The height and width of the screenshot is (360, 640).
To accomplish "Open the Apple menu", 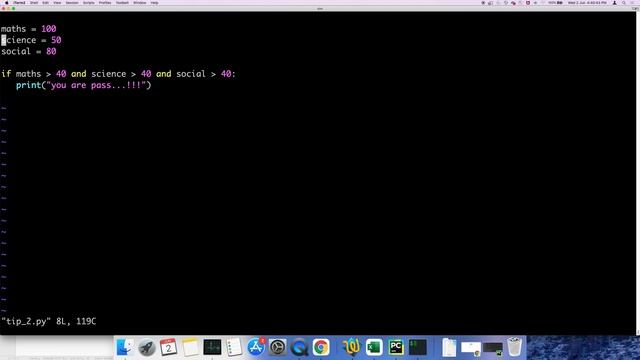I will (x=6, y=3).
